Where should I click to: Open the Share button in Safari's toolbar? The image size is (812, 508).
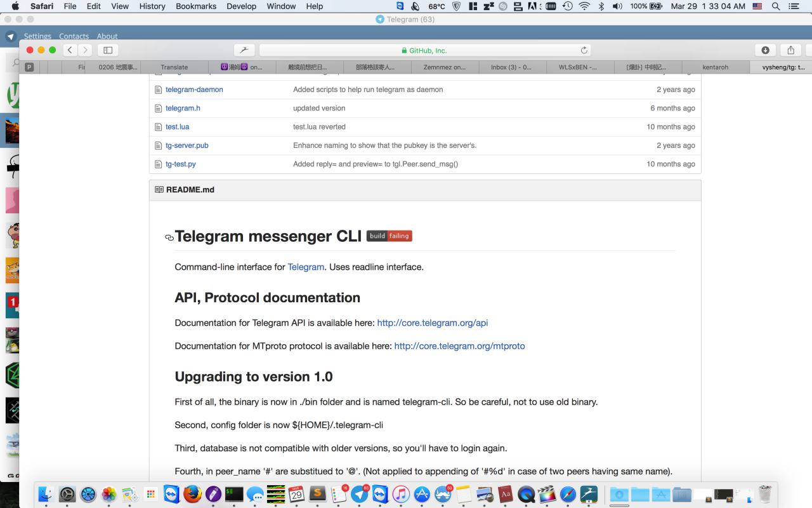790,50
